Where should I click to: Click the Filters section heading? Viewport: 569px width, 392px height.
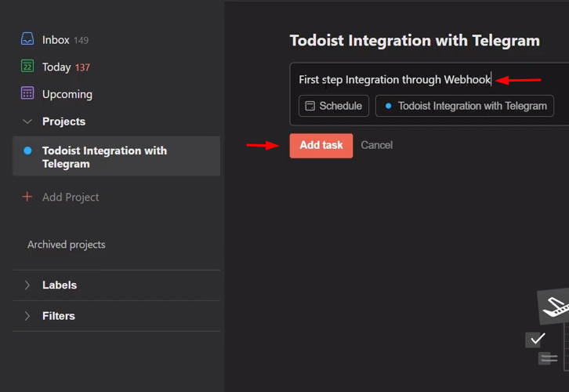click(x=59, y=316)
